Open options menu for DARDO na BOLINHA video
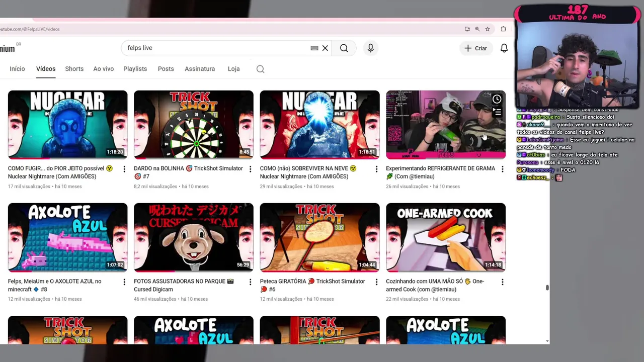This screenshot has height=362, width=644. click(250, 169)
